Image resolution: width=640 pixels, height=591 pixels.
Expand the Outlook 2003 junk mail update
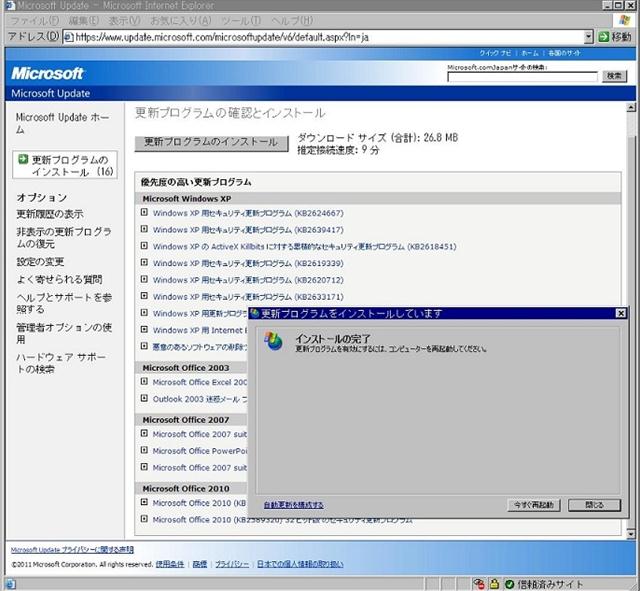[x=144, y=398]
